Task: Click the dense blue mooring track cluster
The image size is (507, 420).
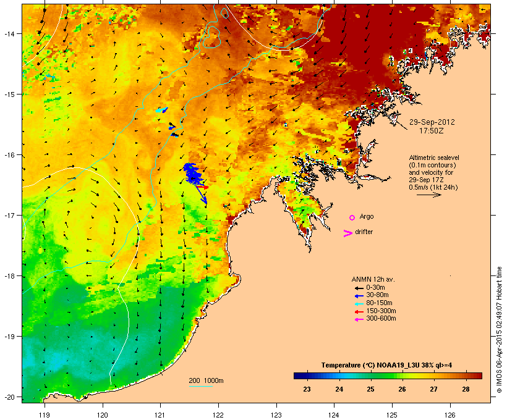Action: pos(192,174)
